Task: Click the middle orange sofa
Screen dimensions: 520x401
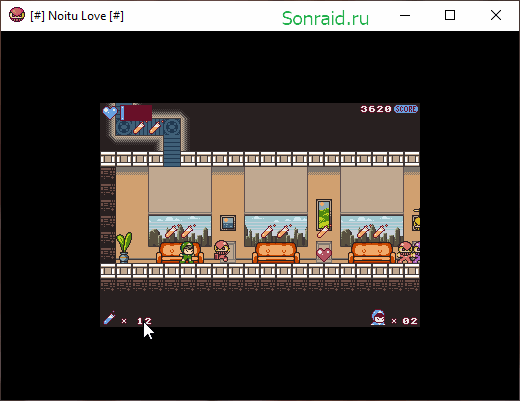Action: click(276, 253)
